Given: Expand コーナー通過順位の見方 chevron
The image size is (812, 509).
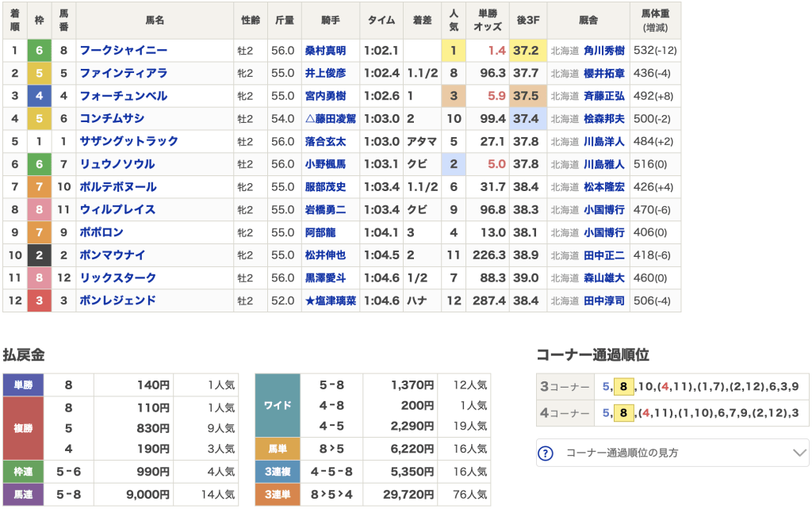Looking at the screenshot, I should tap(799, 453).
